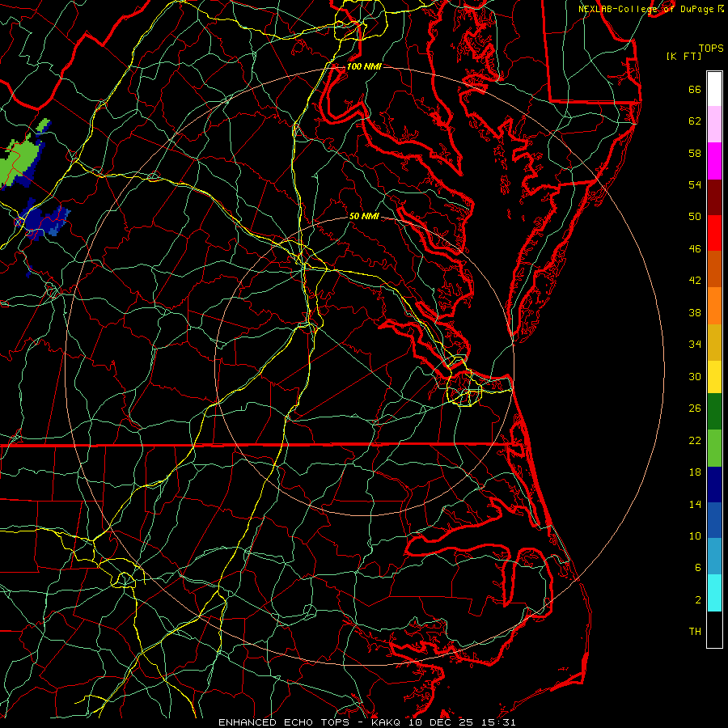Click the light pink legend swatch

point(714,125)
